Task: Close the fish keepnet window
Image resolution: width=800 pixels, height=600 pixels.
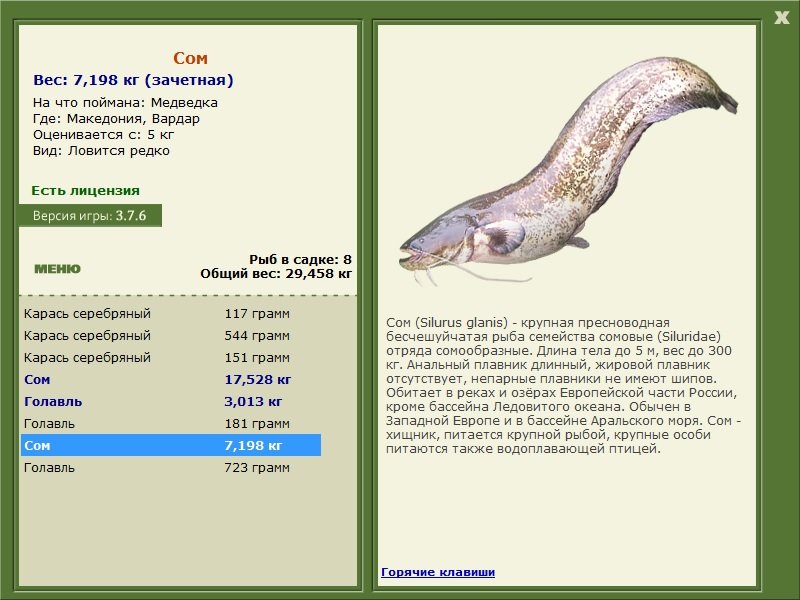Action: click(x=781, y=18)
